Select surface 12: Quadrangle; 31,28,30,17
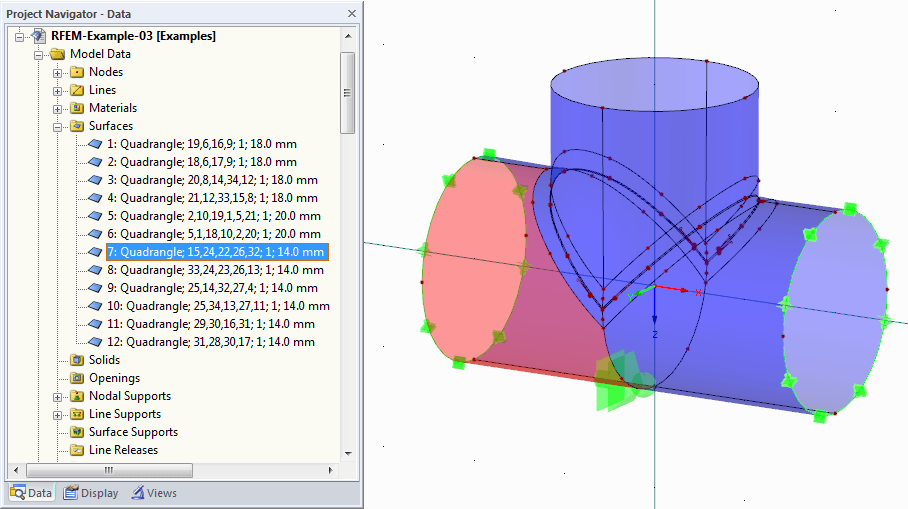The width and height of the screenshot is (908, 509). (x=211, y=342)
